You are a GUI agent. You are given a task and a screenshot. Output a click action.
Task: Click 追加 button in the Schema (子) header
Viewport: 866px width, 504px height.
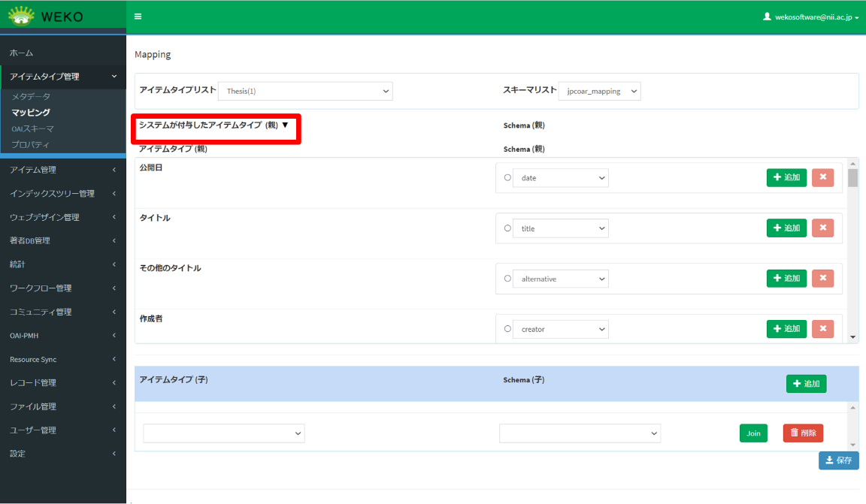coord(806,384)
